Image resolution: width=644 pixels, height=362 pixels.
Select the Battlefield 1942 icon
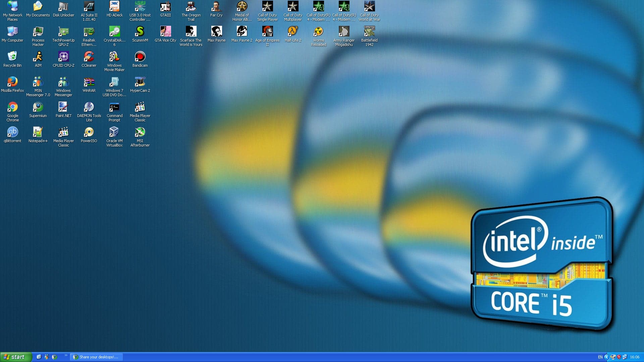[369, 36]
